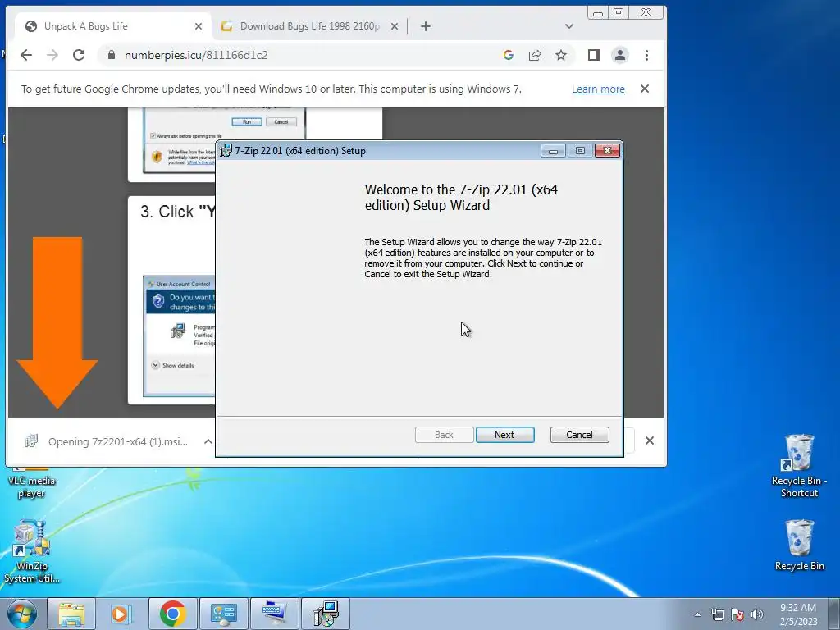Open Learn more link in update notice

pyautogui.click(x=598, y=89)
